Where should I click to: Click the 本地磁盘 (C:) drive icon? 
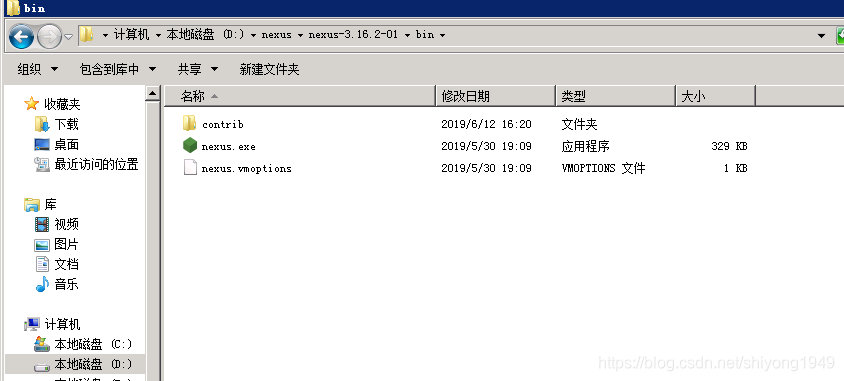pyautogui.click(x=42, y=344)
